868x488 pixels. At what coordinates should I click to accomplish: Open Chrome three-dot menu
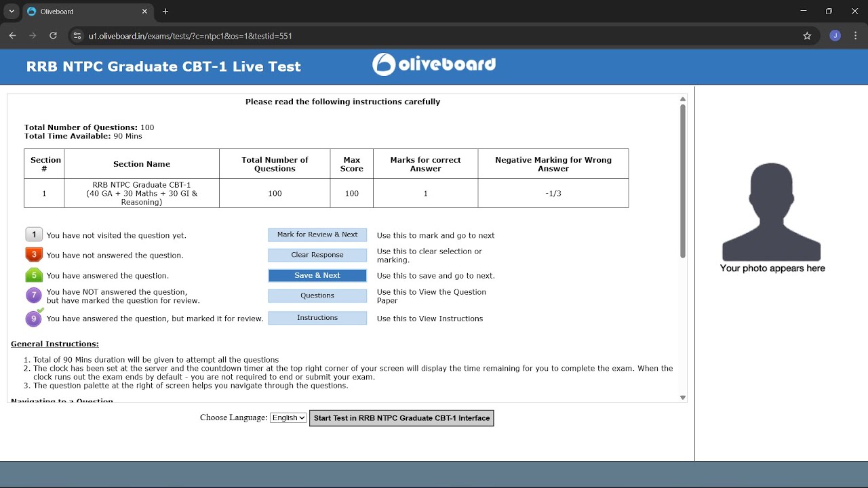pyautogui.click(x=855, y=36)
